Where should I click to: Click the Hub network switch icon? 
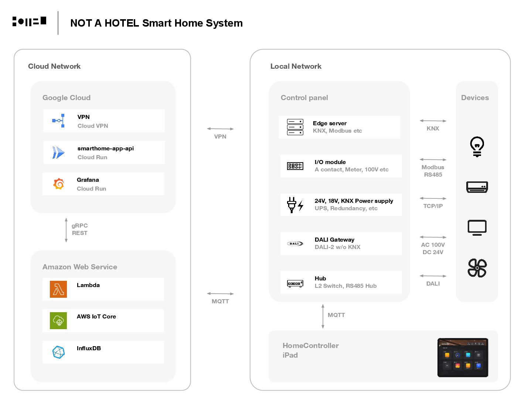coord(295,283)
